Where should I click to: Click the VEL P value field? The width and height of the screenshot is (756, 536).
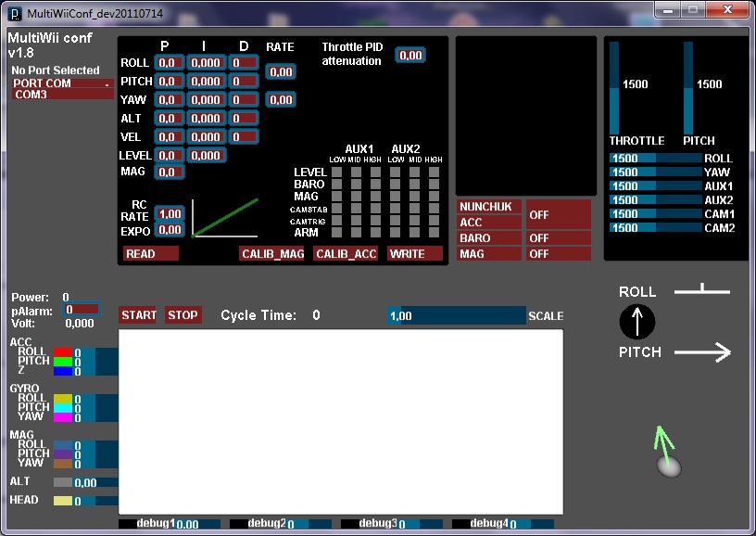point(170,137)
